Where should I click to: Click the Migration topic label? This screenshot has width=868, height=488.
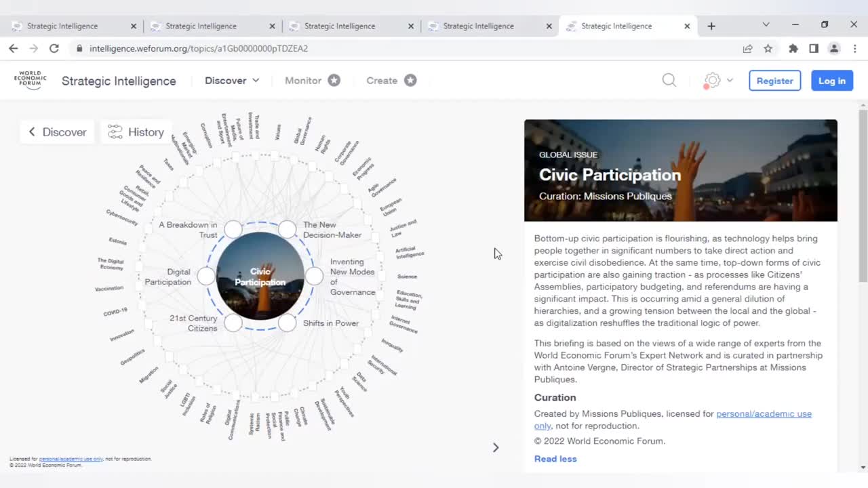click(x=149, y=375)
